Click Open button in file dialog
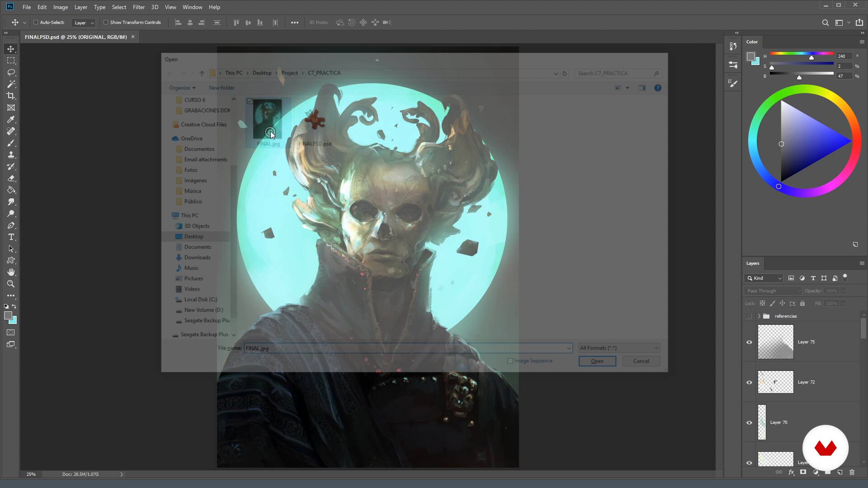 coord(597,361)
